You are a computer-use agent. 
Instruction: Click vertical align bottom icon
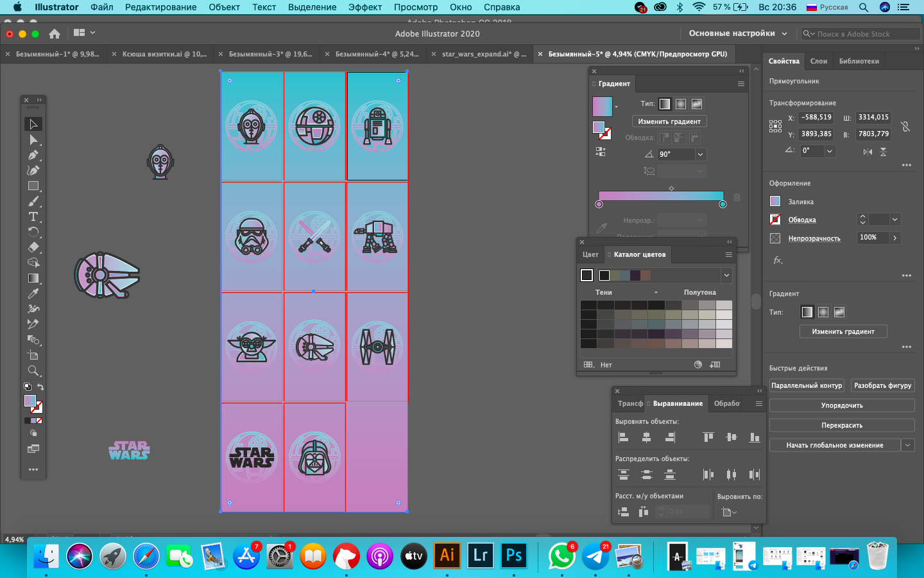[x=755, y=437]
